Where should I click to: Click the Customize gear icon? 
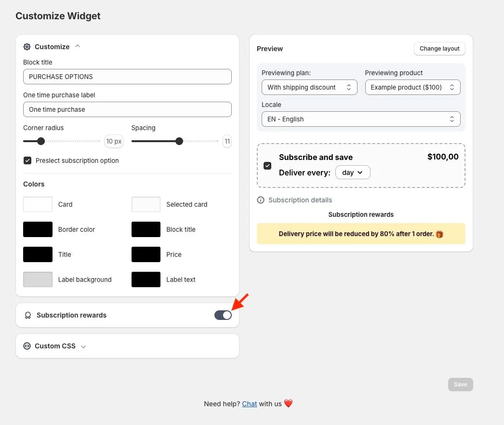click(27, 47)
